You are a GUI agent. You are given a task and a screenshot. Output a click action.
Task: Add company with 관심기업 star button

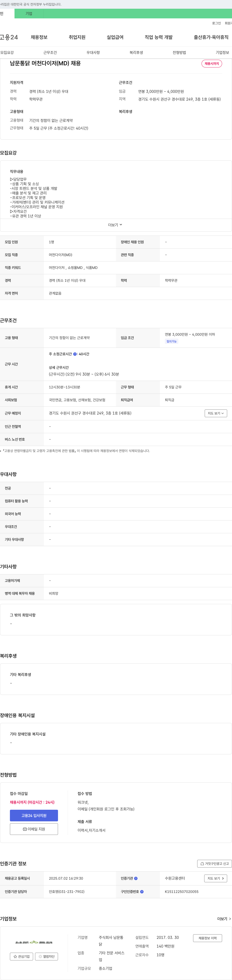tap(21, 956)
